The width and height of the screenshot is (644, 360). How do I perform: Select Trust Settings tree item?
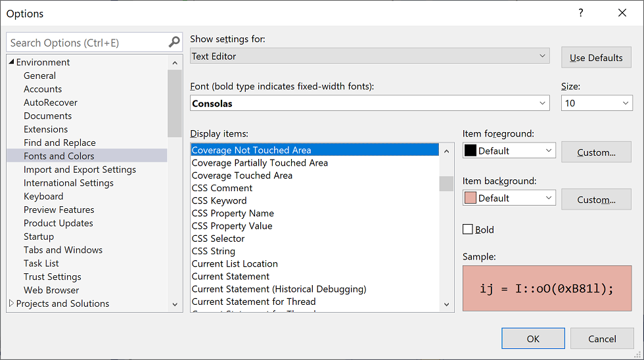coord(52,277)
